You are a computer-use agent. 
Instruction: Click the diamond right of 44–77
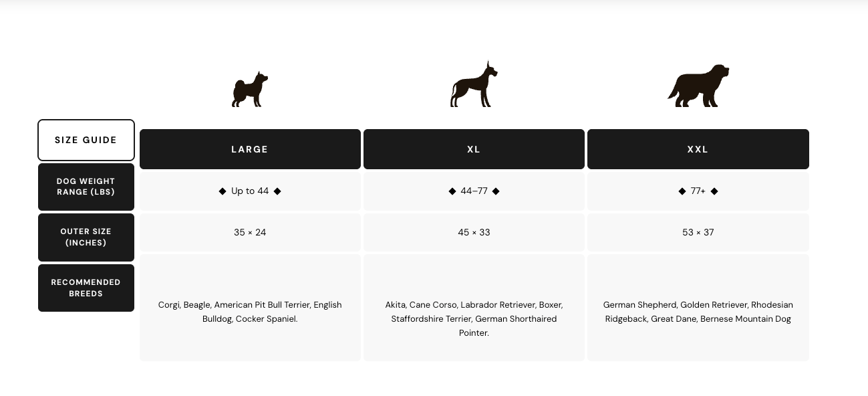(496, 191)
